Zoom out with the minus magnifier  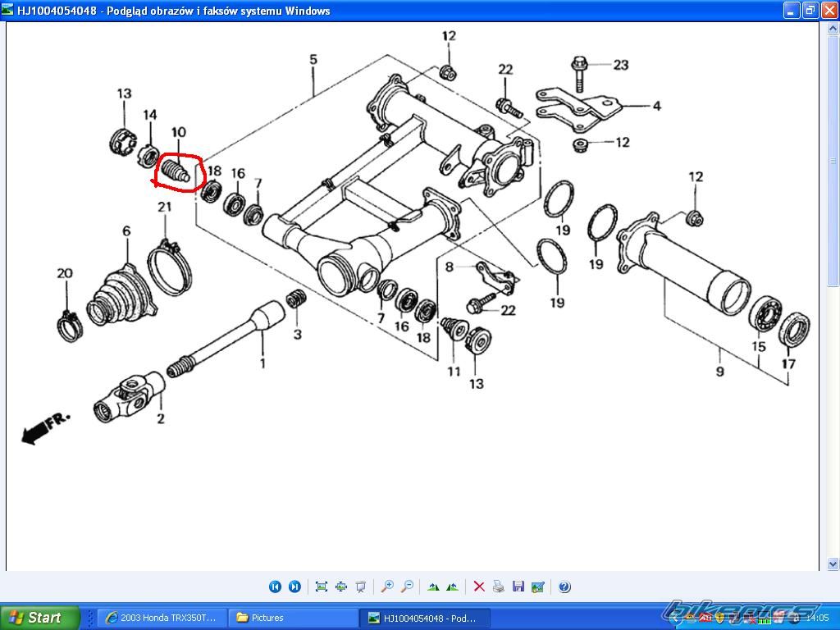407,587
